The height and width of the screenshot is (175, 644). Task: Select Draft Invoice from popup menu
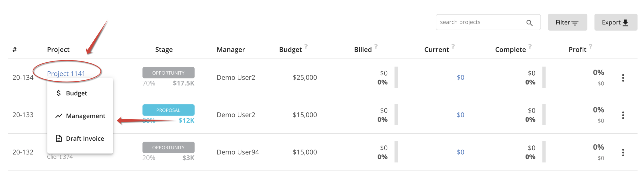coord(80,138)
